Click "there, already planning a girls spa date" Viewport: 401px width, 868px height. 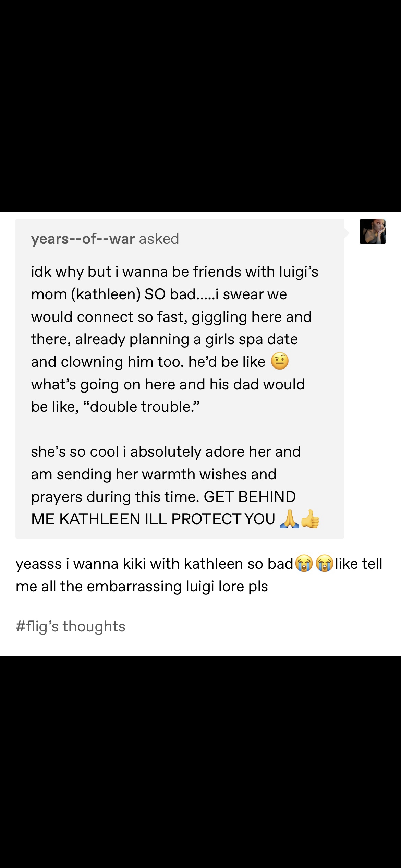tap(165, 339)
